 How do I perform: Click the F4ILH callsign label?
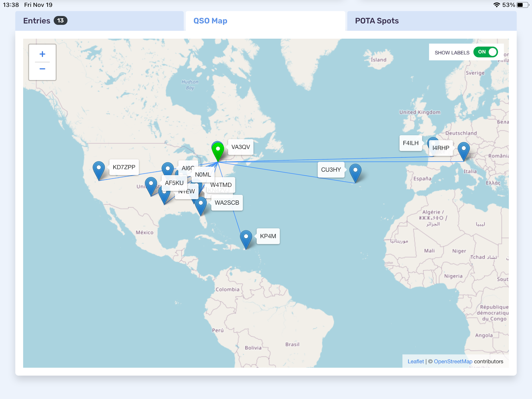410,143
